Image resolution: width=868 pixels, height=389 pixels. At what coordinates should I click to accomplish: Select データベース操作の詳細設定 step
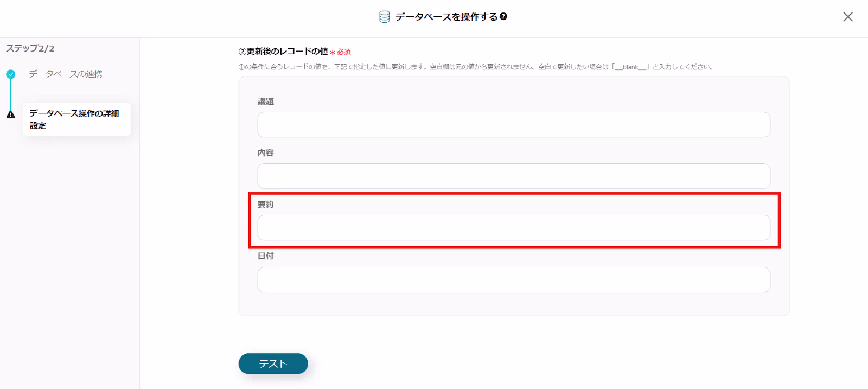[76, 119]
